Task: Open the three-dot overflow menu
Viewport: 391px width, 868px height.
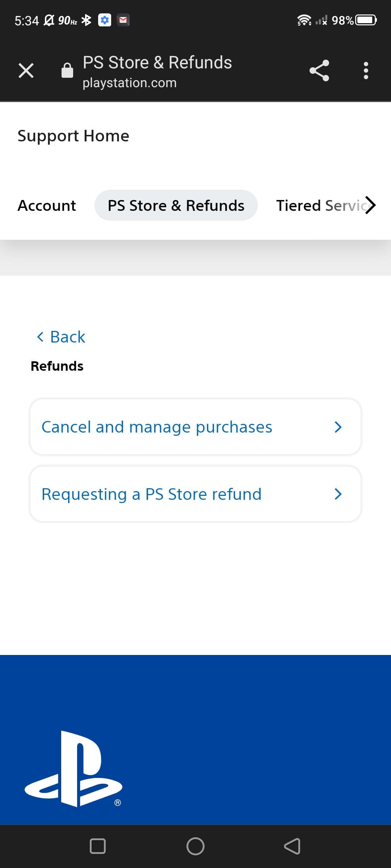Action: pos(366,71)
